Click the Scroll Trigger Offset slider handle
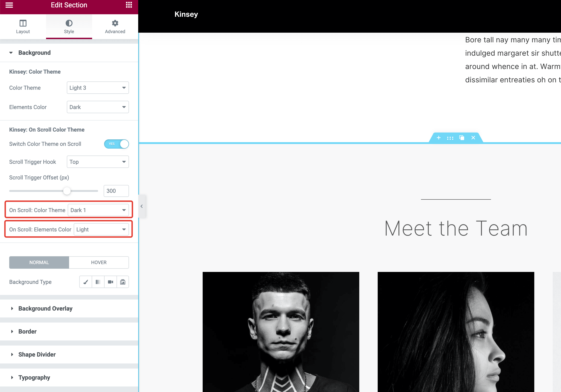 pyautogui.click(x=67, y=191)
